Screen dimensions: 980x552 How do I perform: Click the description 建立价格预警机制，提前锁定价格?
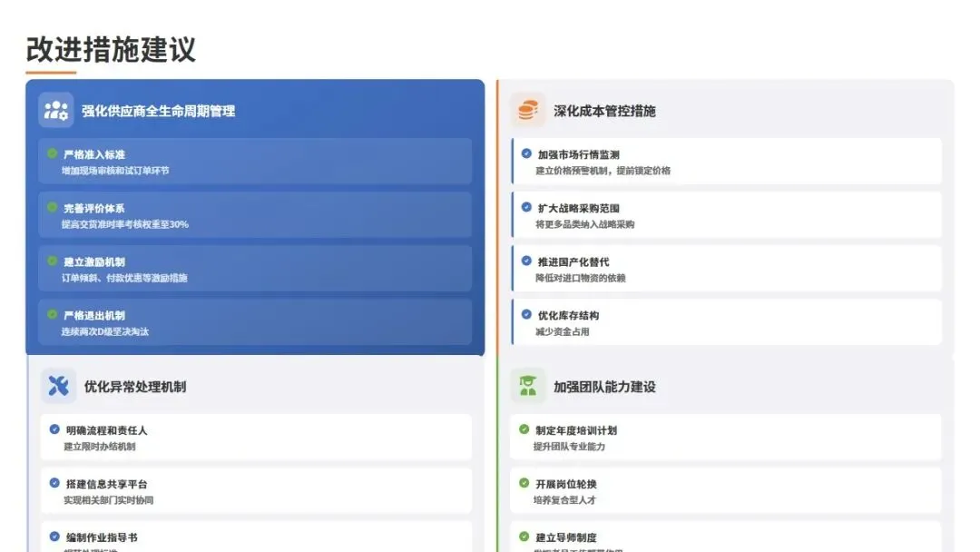[603, 171]
